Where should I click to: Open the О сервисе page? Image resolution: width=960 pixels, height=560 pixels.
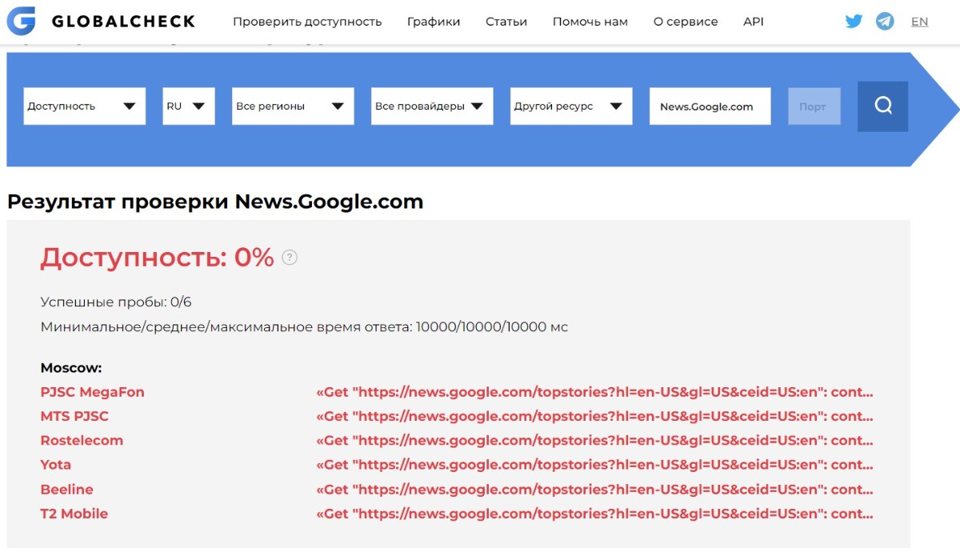pyautogui.click(x=686, y=22)
